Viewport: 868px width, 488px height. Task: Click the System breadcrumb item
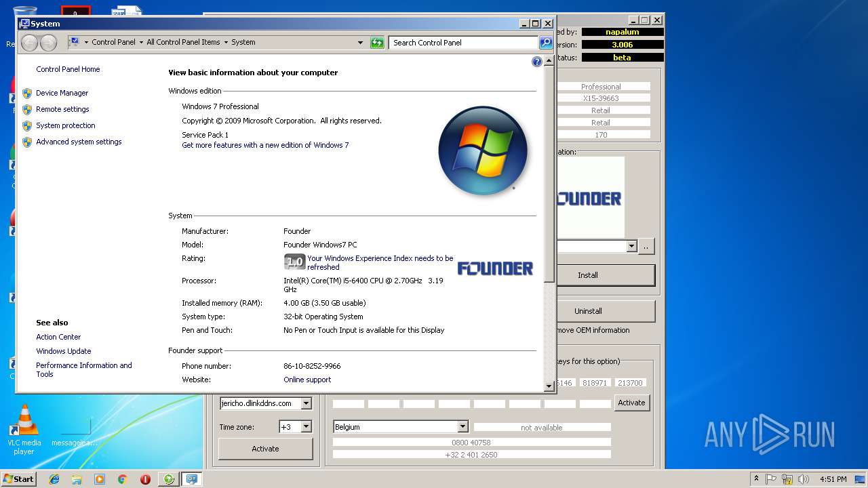pyautogui.click(x=243, y=42)
